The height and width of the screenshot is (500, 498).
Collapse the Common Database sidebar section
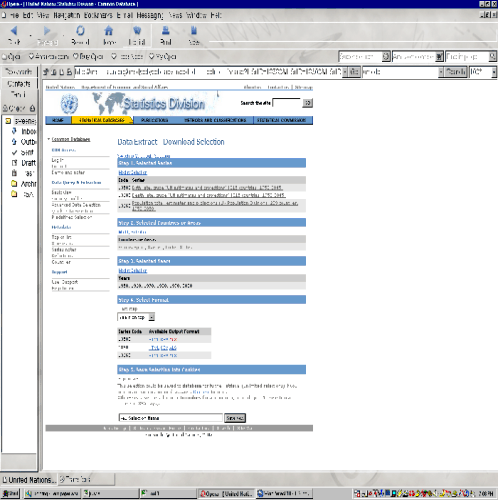(49, 139)
